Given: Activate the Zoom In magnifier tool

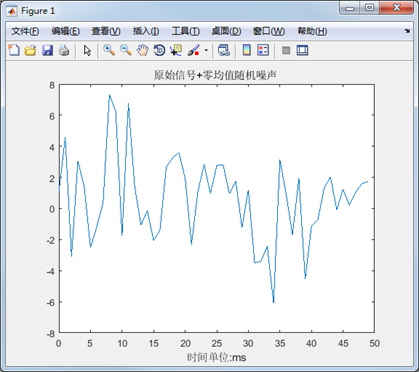Looking at the screenshot, I should click(109, 50).
